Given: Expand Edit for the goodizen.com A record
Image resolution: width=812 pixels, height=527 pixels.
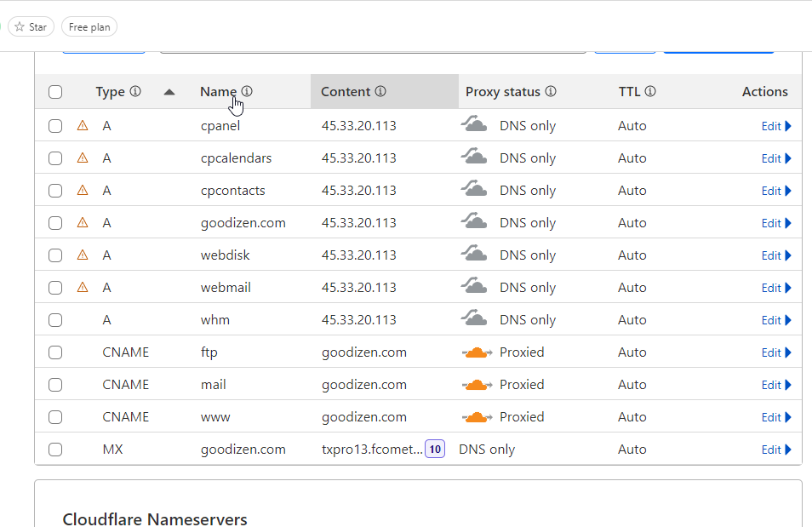Looking at the screenshot, I should coord(775,223).
